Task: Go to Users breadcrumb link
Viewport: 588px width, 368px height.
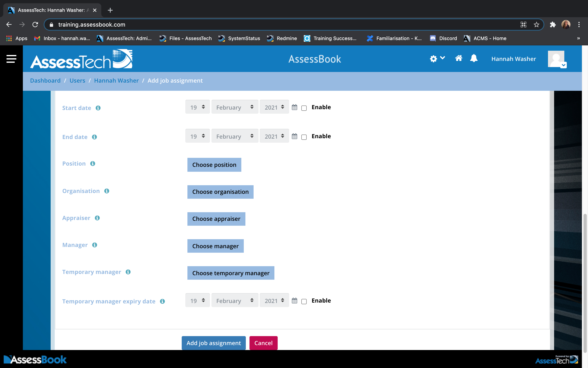Action: 77,81
